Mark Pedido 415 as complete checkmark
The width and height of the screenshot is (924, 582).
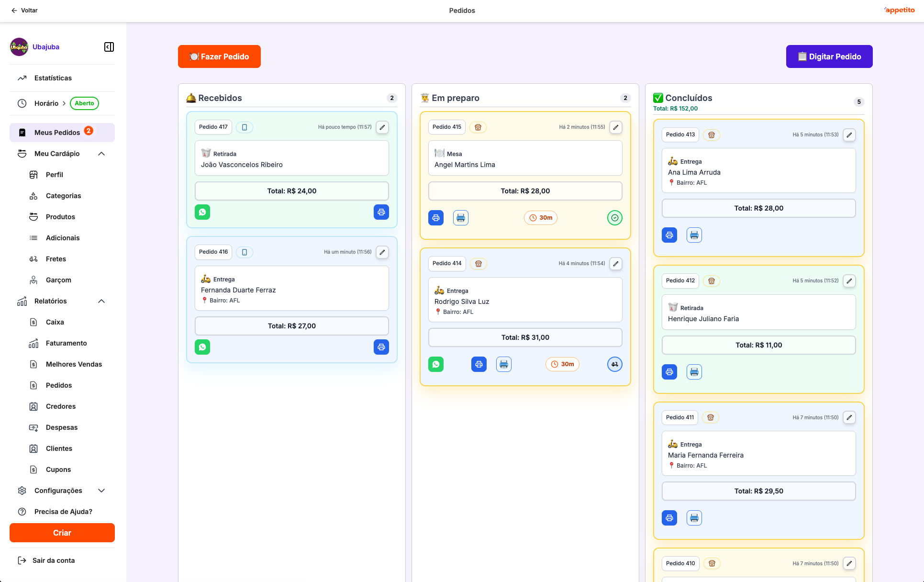pos(615,218)
